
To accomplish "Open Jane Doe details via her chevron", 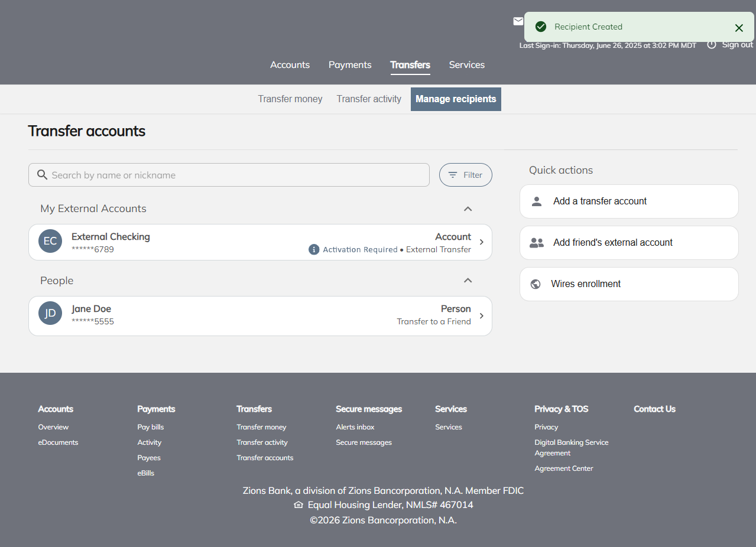I will pyautogui.click(x=482, y=316).
